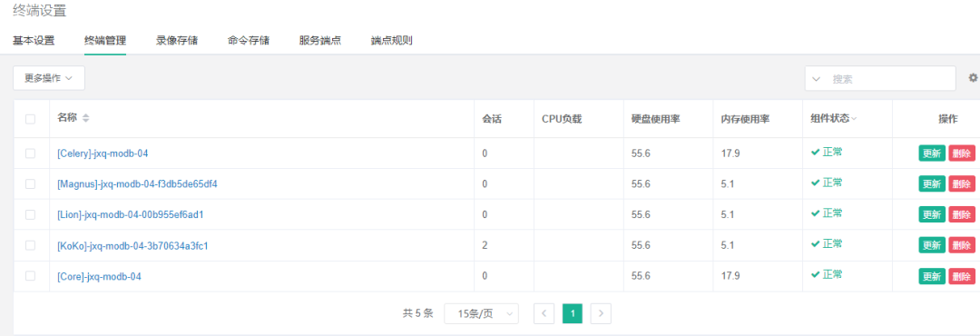
Task: Click memory usage 17.9 in Core row
Action: point(730,276)
